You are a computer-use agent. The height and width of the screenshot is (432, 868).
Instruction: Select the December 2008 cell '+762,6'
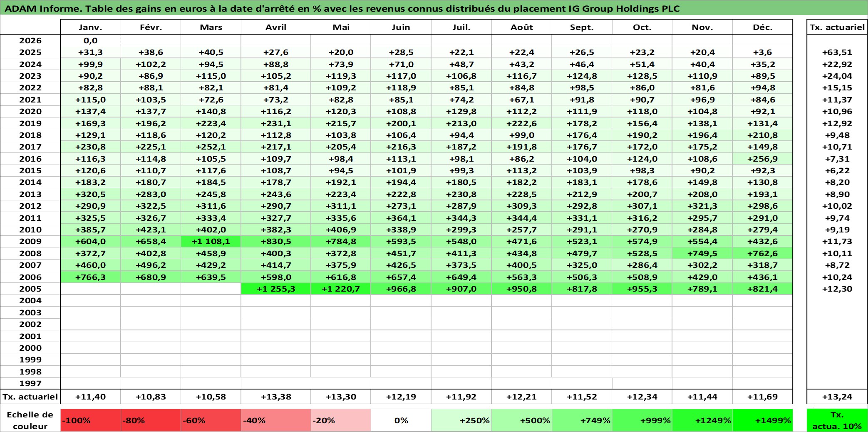tap(763, 253)
